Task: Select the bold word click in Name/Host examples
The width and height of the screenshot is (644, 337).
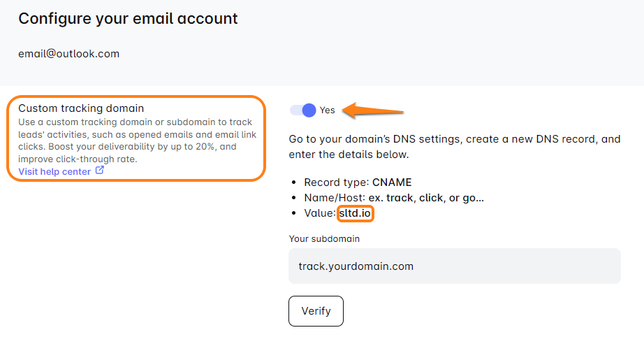Action: click(x=431, y=198)
